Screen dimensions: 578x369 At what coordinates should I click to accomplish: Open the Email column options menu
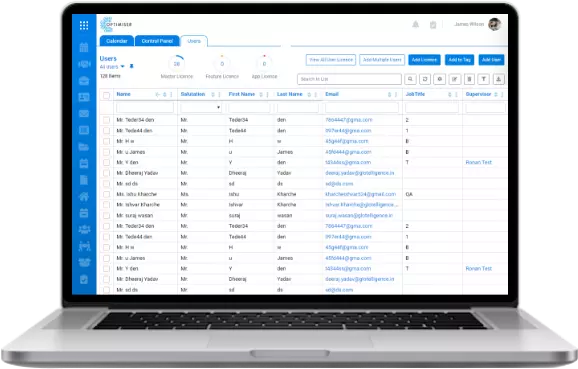point(396,95)
